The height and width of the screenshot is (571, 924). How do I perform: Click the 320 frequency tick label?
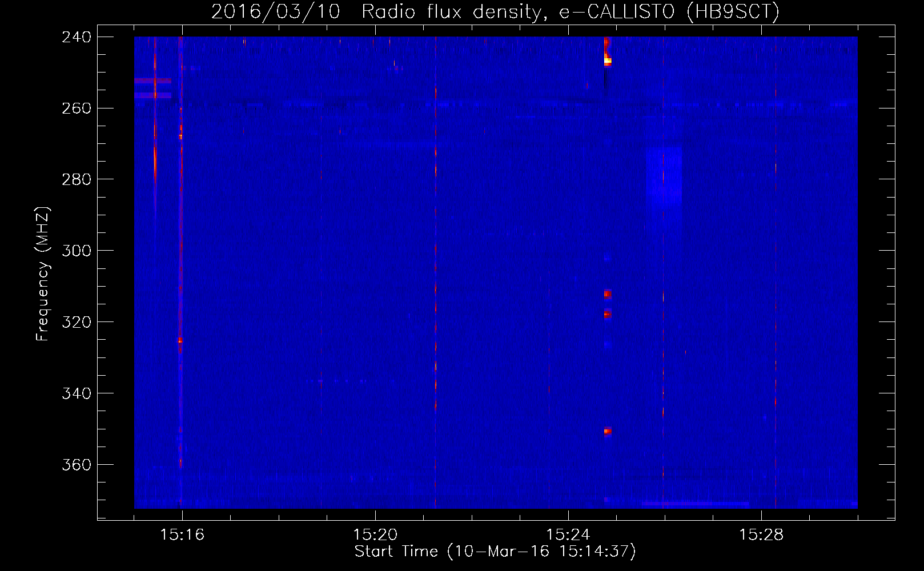coord(77,323)
